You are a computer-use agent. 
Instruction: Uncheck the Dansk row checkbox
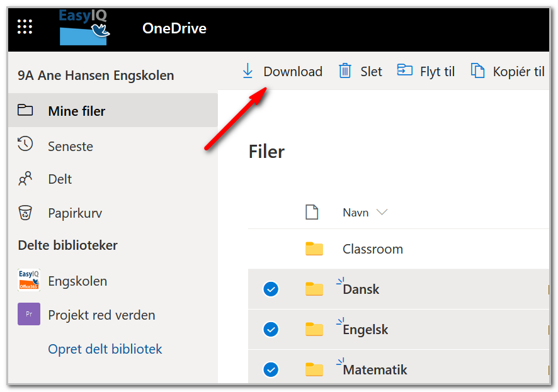pyautogui.click(x=271, y=289)
